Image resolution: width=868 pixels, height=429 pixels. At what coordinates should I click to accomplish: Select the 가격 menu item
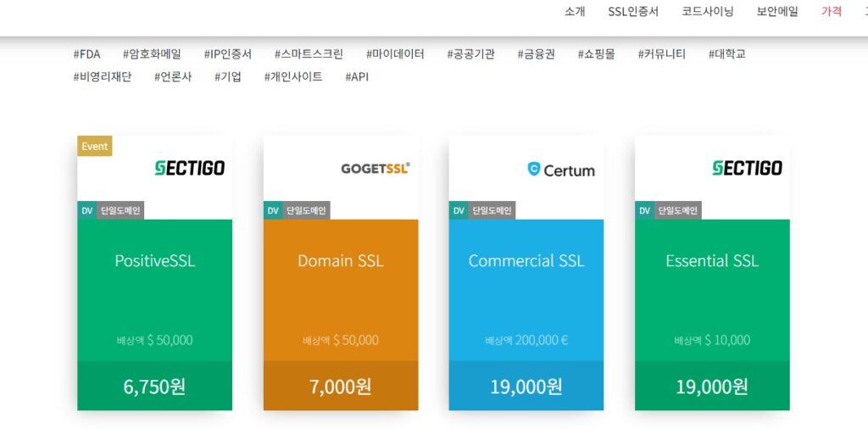click(832, 12)
